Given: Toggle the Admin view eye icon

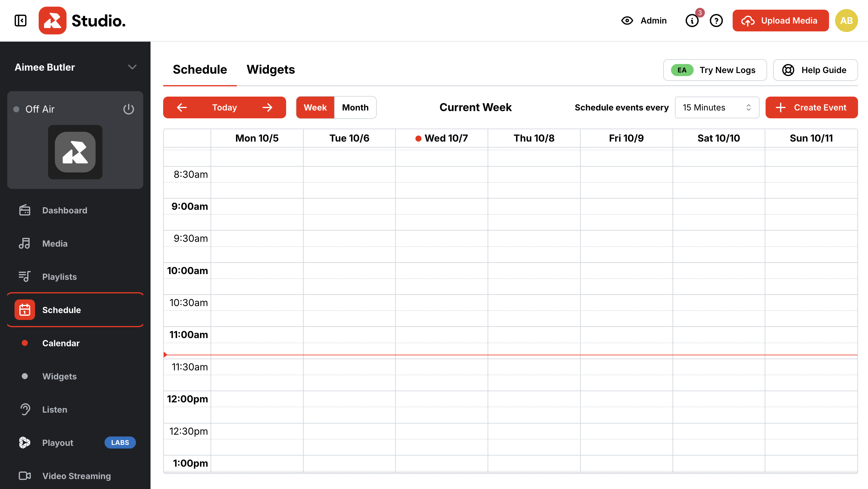Looking at the screenshot, I should pos(627,21).
